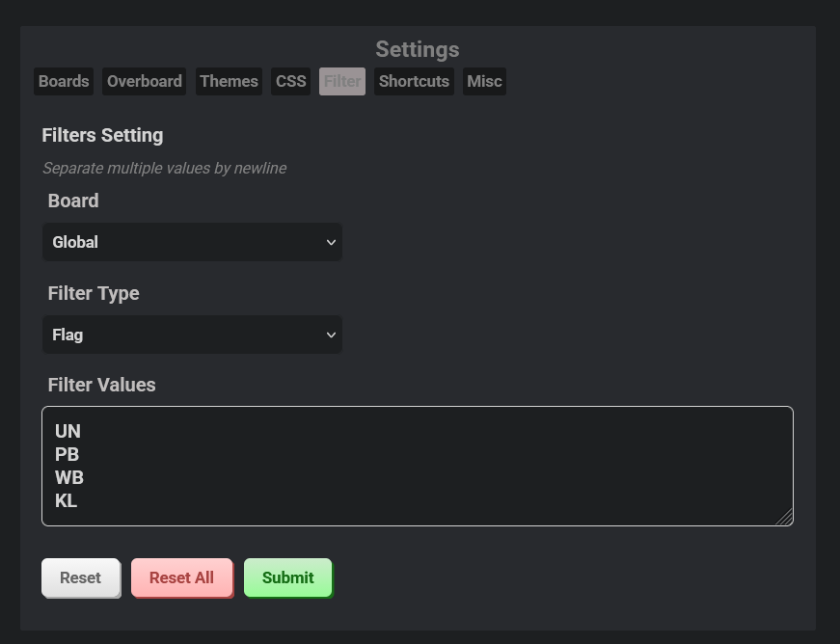Screen dimensions: 840x644
Task: Open the Shortcuts tab
Action: click(414, 81)
